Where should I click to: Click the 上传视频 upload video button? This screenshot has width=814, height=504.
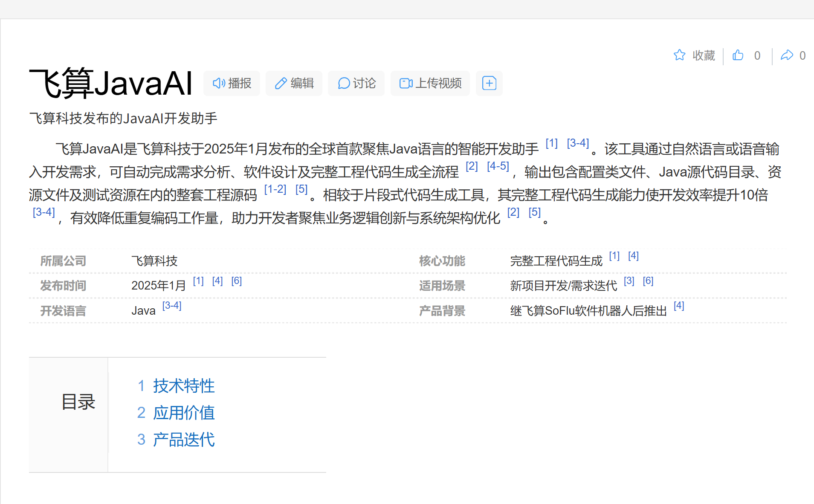click(x=430, y=83)
